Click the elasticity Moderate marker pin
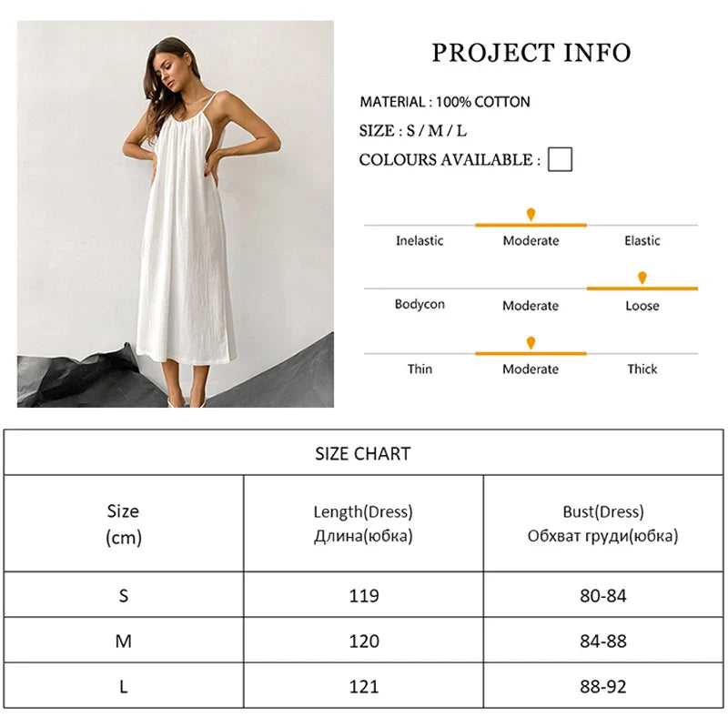 [531, 215]
